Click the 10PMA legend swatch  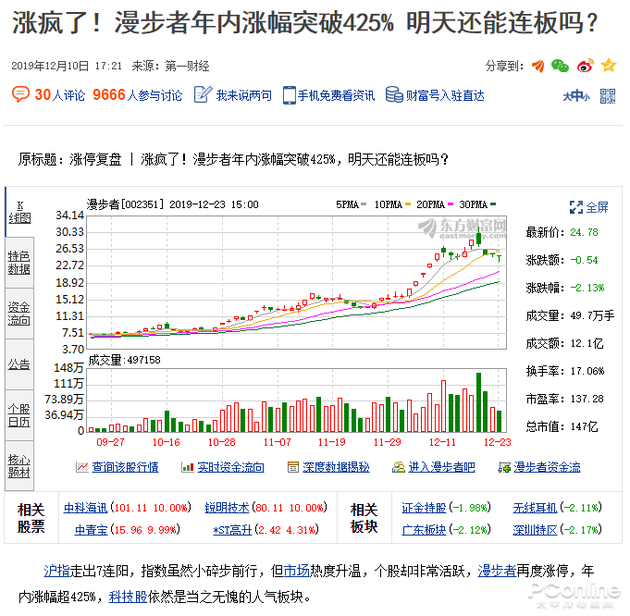pyautogui.click(x=408, y=205)
